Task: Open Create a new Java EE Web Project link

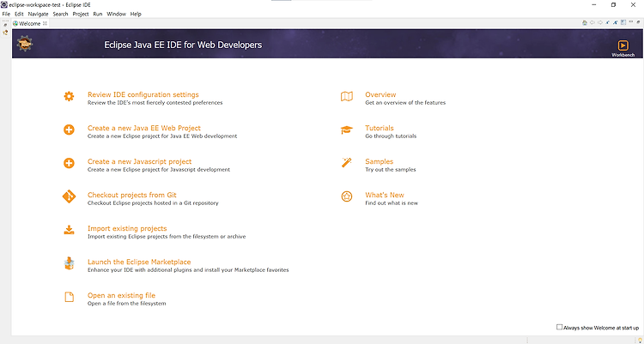Action: point(144,128)
